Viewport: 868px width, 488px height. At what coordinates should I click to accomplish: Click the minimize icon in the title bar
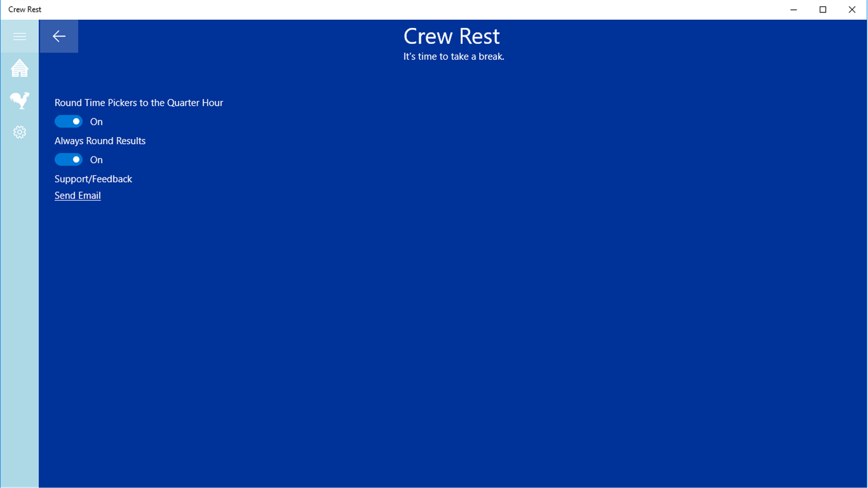click(793, 9)
